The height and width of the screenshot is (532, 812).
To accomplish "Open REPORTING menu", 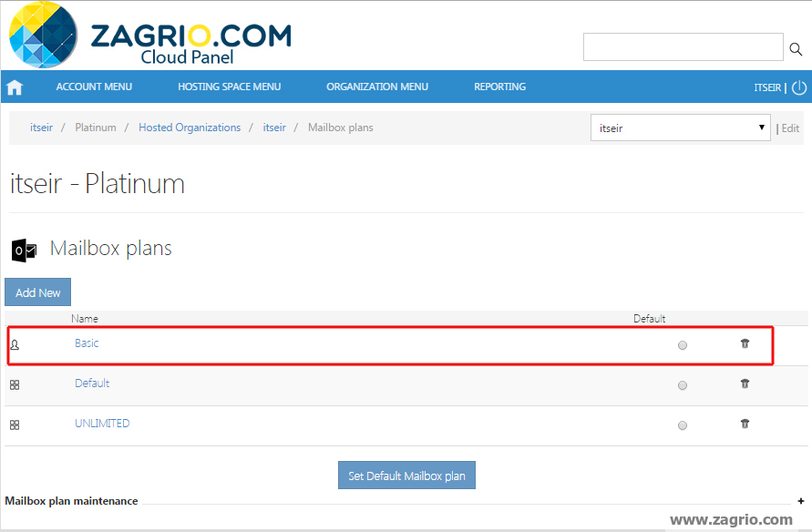I will tap(499, 87).
